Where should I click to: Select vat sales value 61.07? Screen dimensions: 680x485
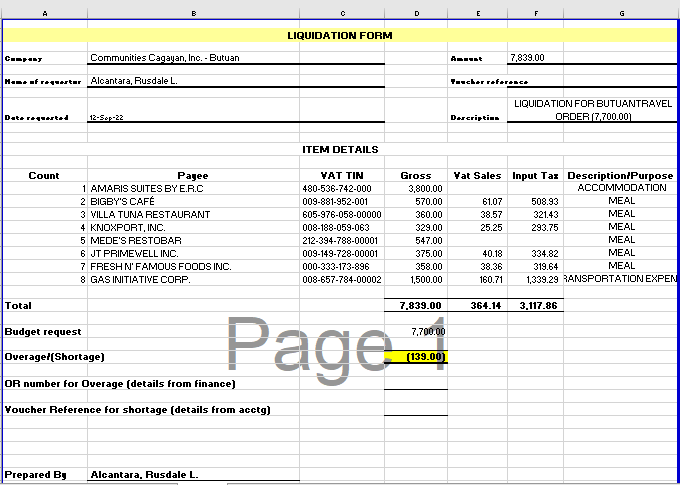point(477,202)
